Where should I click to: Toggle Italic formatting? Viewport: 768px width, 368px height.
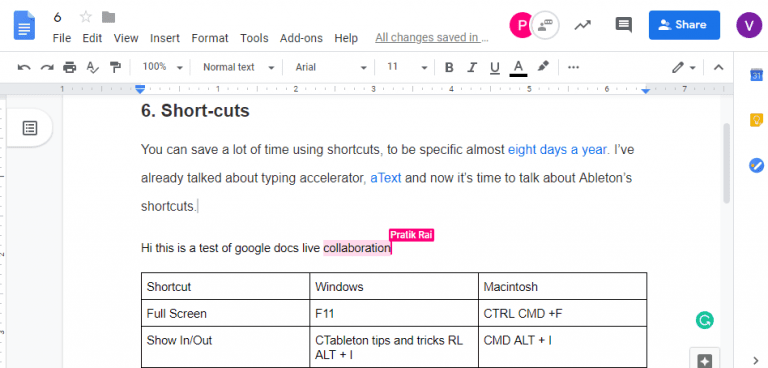(472, 68)
